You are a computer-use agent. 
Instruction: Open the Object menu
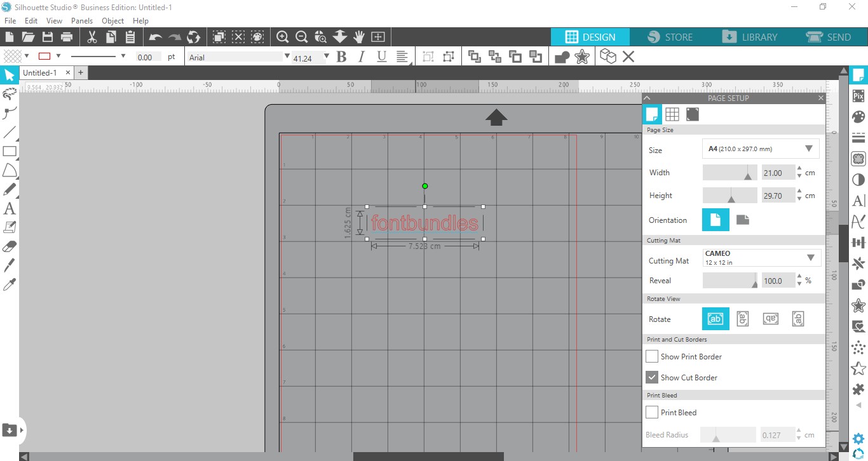click(113, 21)
